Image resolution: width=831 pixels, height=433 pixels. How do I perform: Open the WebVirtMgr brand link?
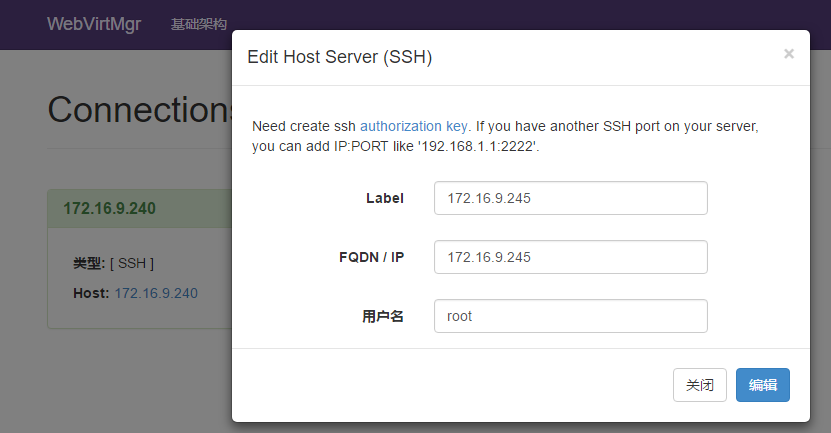point(94,24)
